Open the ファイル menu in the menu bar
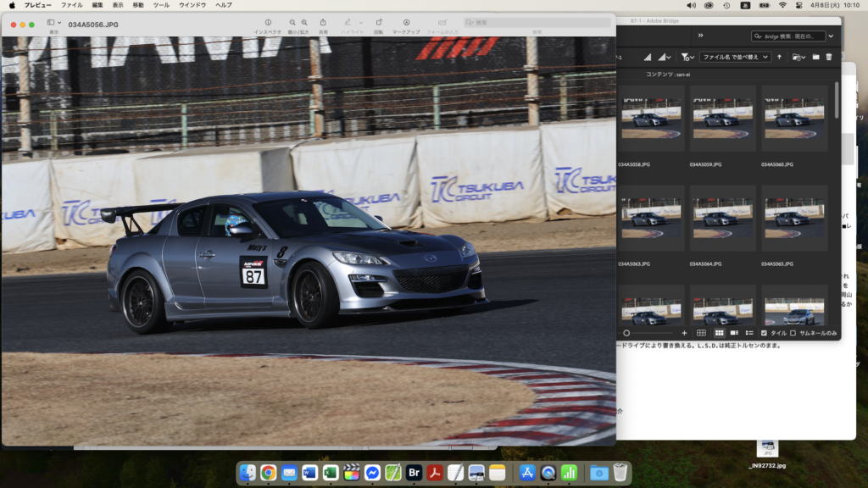Viewport: 868px width, 488px height. click(72, 5)
